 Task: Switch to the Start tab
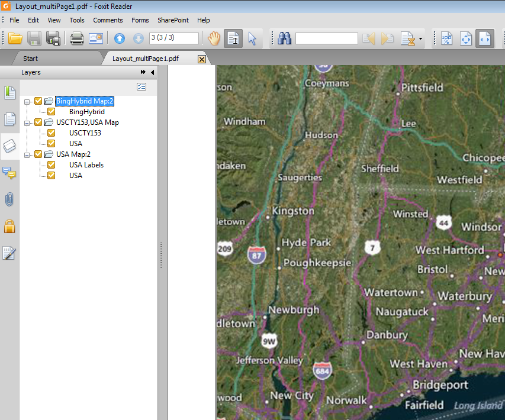tap(31, 59)
